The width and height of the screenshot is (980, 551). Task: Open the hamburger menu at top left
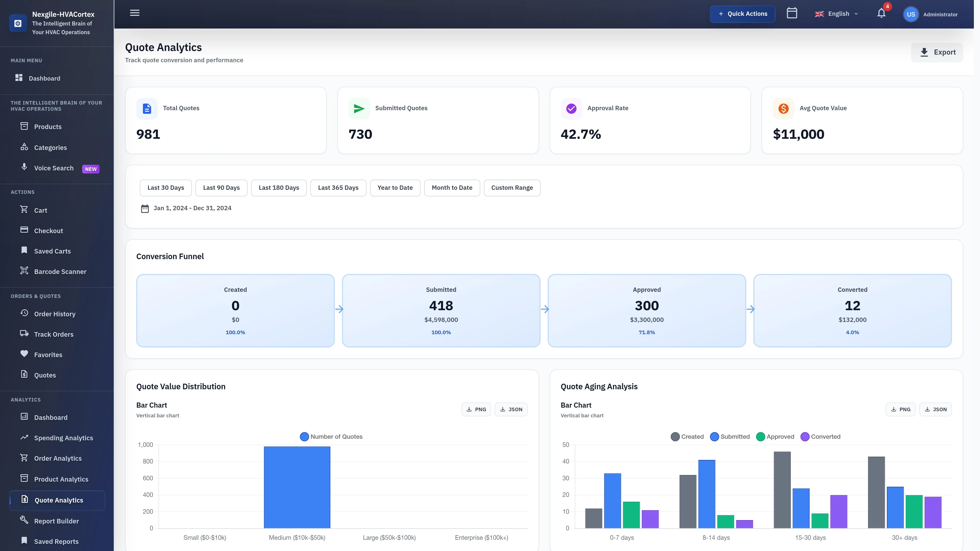[x=135, y=12]
